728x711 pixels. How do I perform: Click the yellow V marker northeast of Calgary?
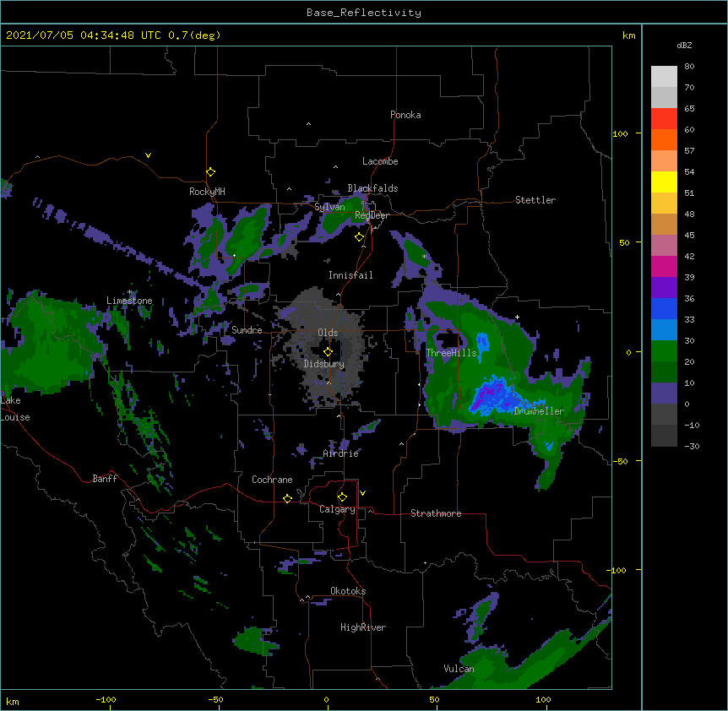point(362,493)
